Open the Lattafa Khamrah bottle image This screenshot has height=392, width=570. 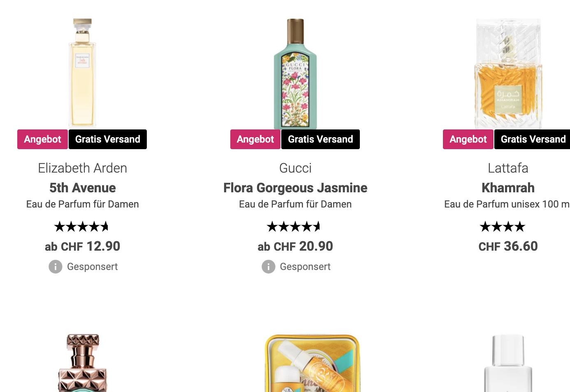[x=508, y=73]
